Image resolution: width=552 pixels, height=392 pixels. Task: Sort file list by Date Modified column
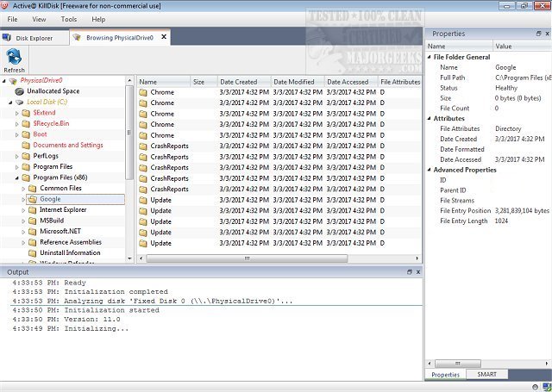click(296, 82)
